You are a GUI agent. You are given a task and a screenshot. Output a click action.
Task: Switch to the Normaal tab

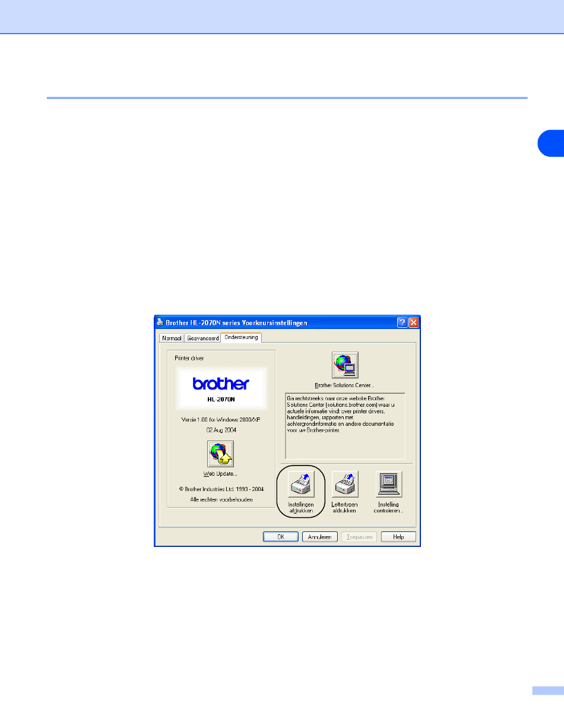[171, 338]
